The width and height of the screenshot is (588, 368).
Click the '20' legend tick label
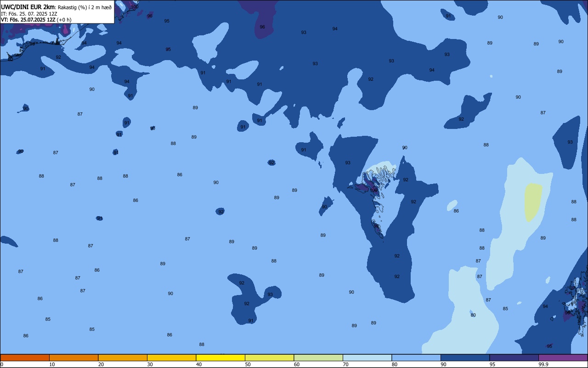(x=101, y=364)
